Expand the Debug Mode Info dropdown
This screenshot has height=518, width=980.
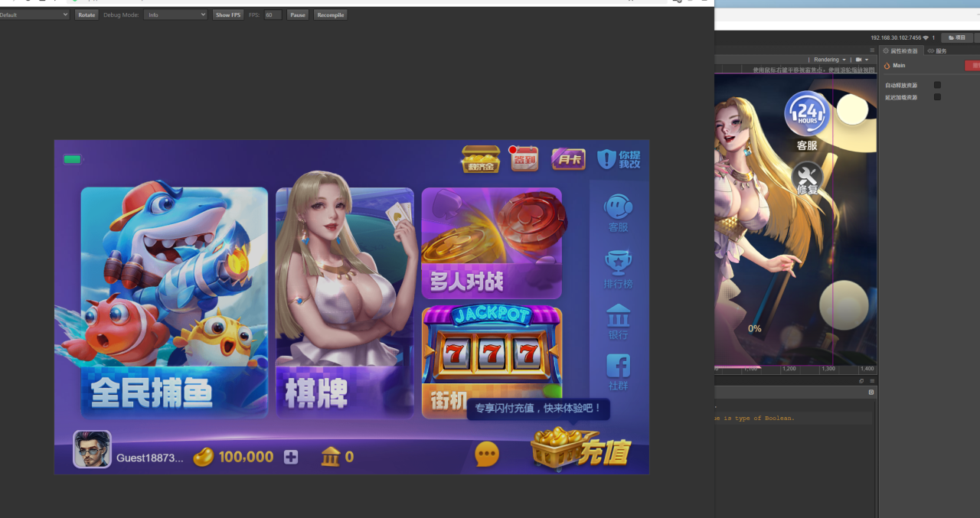[175, 15]
